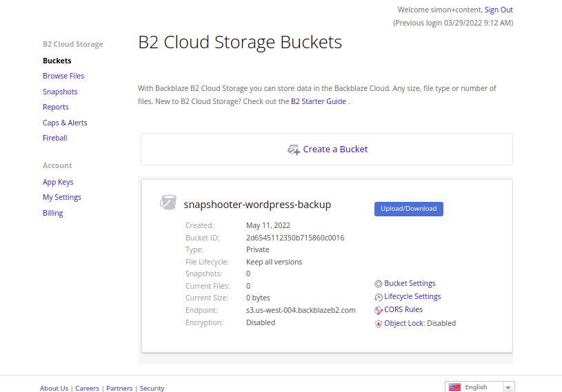562x392 pixels.
Task: Click the bucket icon next to snapshooter-wordpress-backup
Action: tap(168, 203)
